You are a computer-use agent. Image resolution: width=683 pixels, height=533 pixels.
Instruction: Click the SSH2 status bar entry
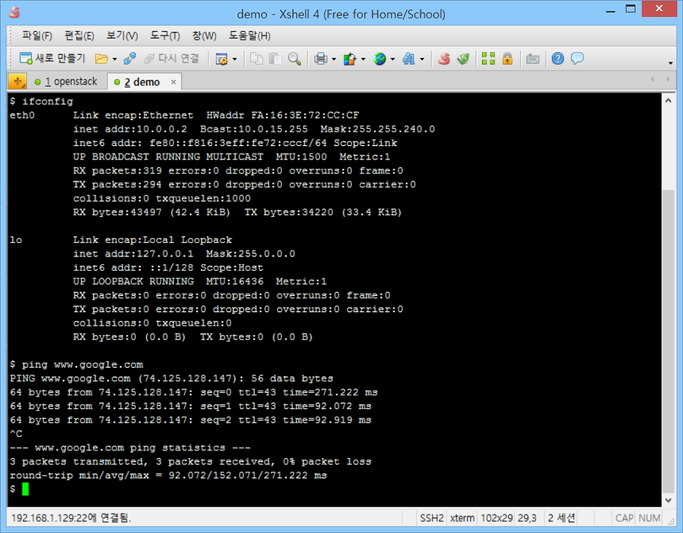click(431, 518)
